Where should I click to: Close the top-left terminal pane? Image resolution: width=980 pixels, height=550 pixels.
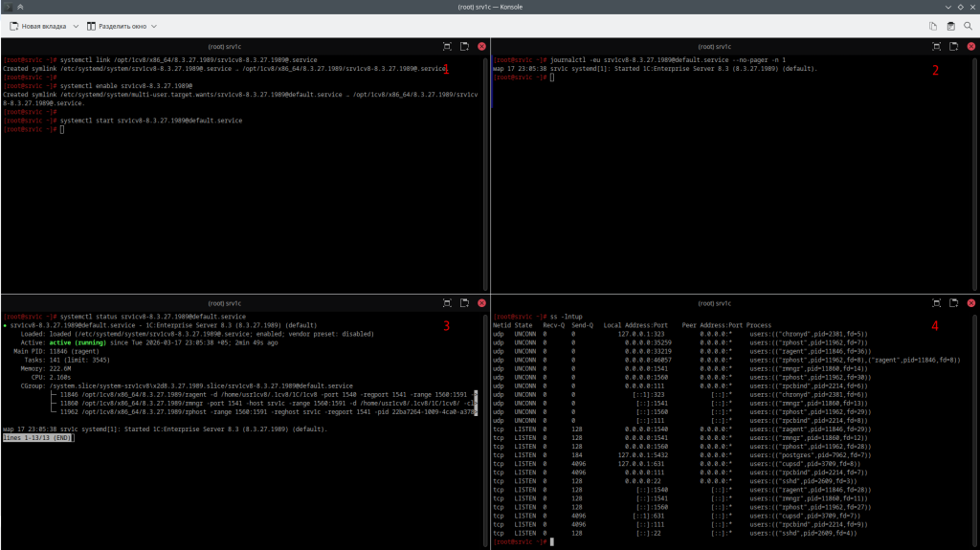click(481, 46)
